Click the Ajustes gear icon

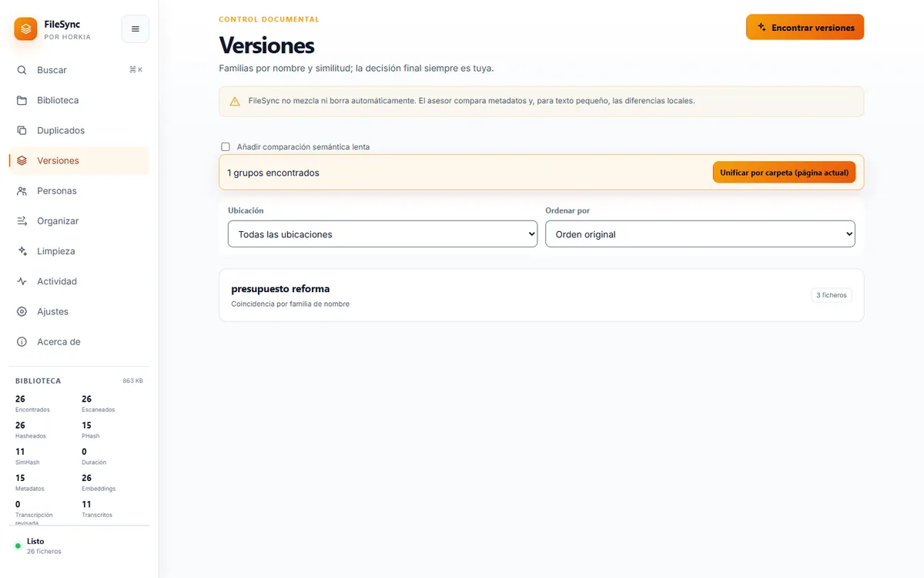point(22,311)
